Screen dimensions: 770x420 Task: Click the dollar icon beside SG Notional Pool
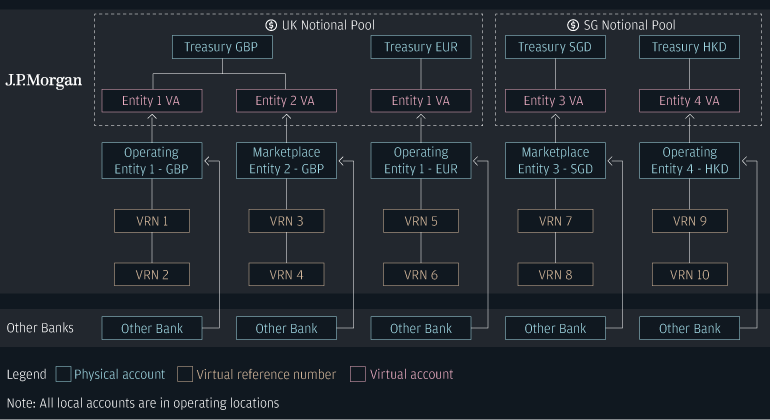click(x=573, y=25)
